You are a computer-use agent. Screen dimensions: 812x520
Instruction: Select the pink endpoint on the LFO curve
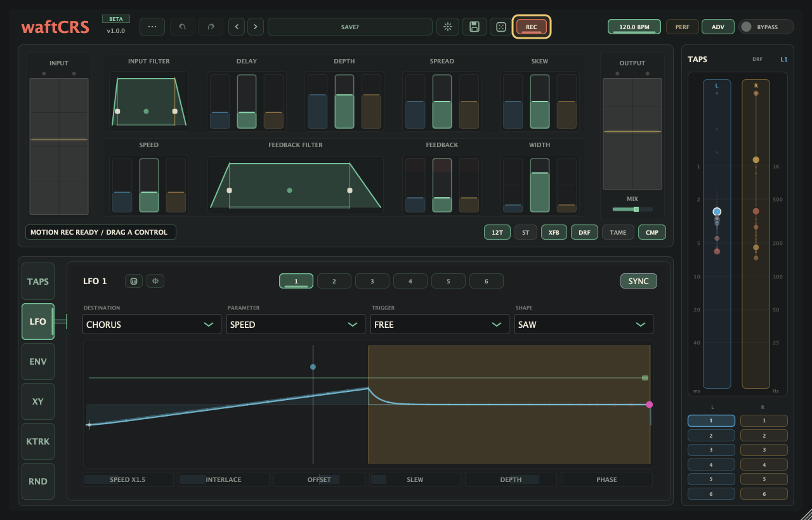click(x=649, y=405)
